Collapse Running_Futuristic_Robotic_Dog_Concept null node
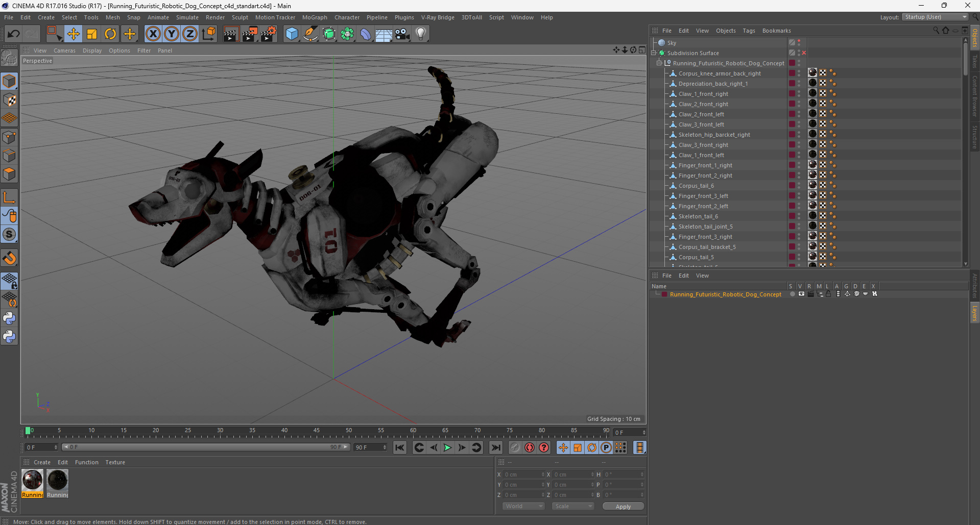 point(659,63)
